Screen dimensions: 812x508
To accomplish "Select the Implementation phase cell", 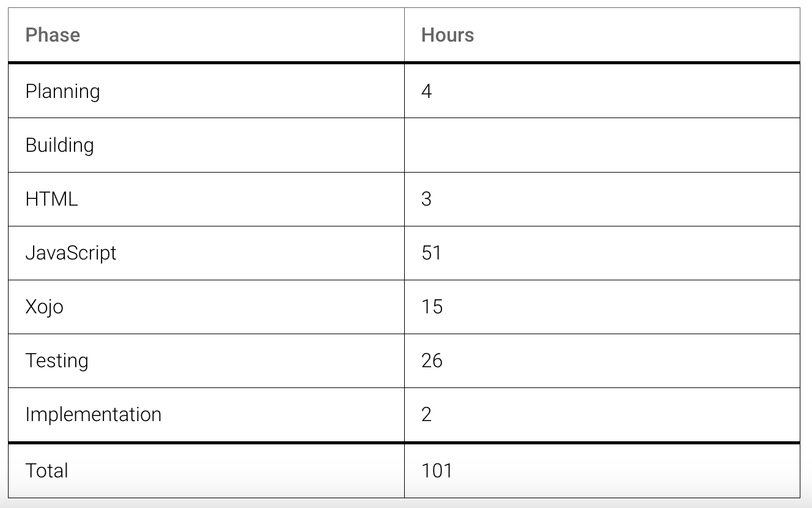I will tap(94, 414).
